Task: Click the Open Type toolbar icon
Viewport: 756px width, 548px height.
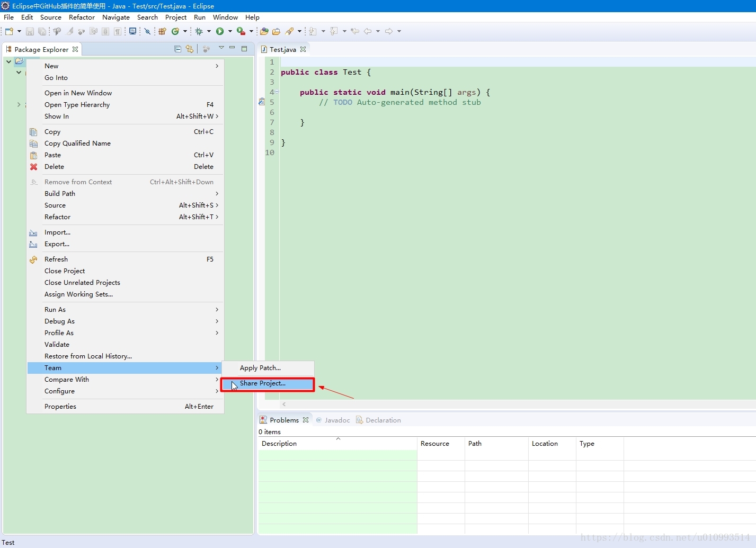Action: tap(264, 31)
